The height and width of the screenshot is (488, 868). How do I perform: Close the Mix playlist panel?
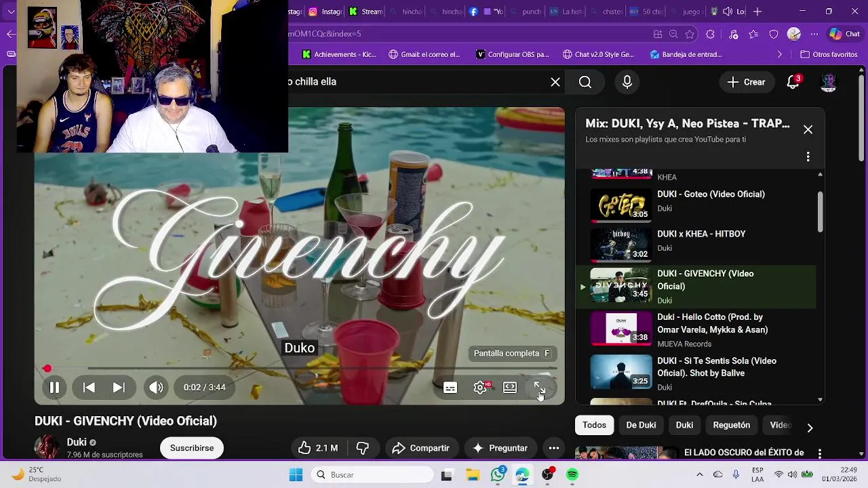pos(808,129)
